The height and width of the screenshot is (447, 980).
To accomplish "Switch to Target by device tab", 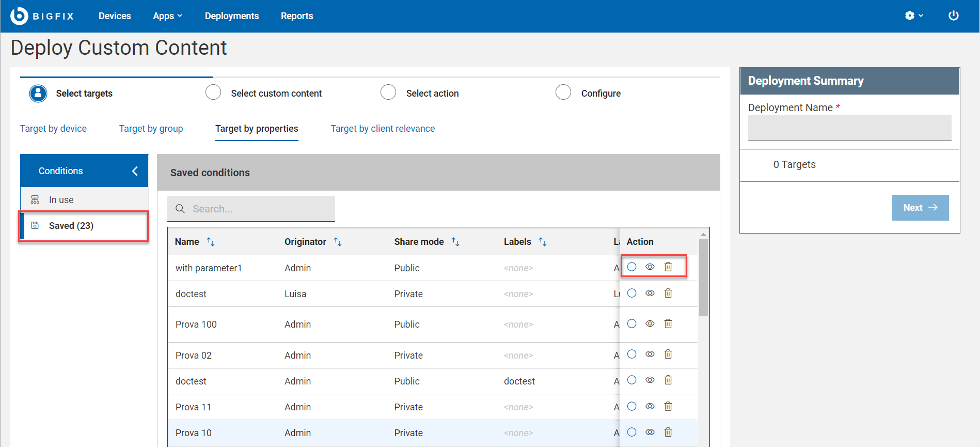I will (x=53, y=129).
